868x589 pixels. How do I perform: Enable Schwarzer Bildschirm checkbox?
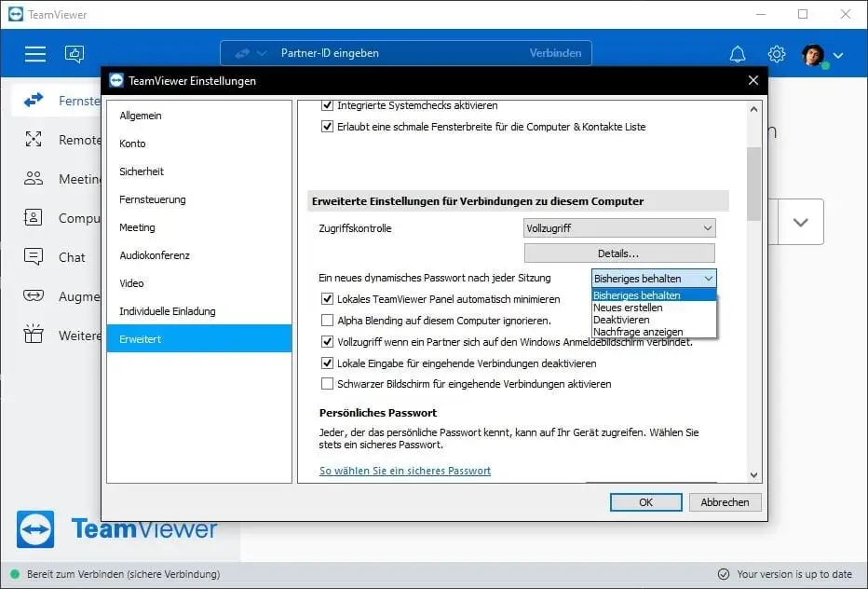tap(327, 383)
